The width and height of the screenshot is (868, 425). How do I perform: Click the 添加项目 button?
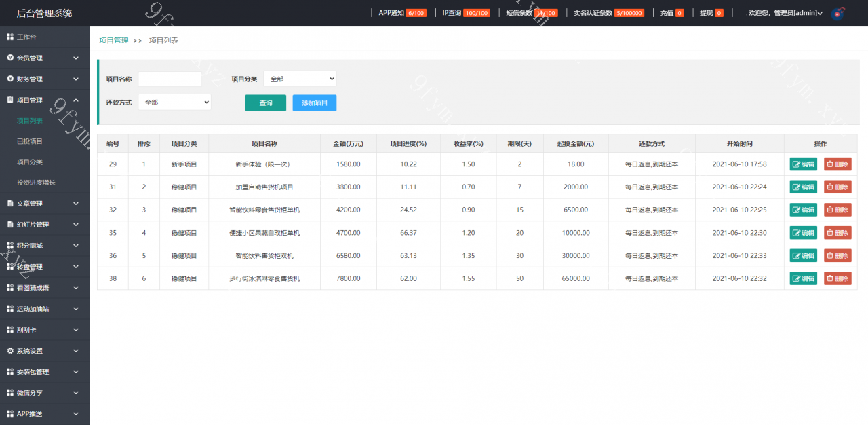(x=315, y=103)
